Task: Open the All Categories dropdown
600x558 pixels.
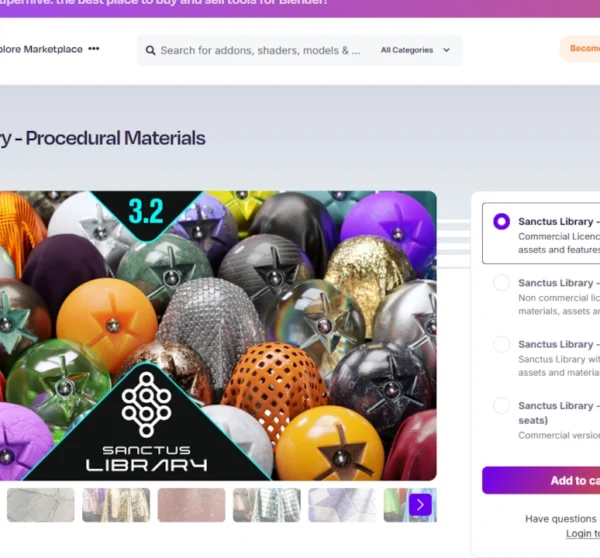Action: point(415,50)
